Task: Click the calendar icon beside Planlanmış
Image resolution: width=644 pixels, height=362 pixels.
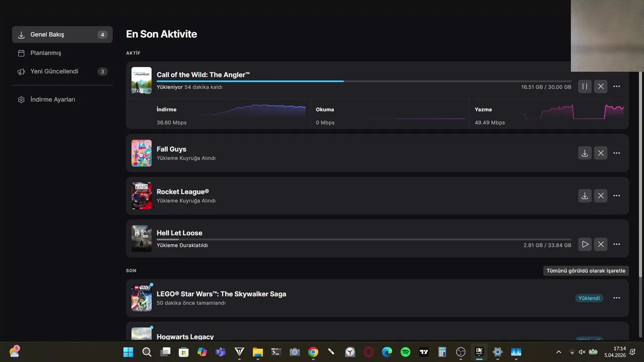Action: coord(21,53)
